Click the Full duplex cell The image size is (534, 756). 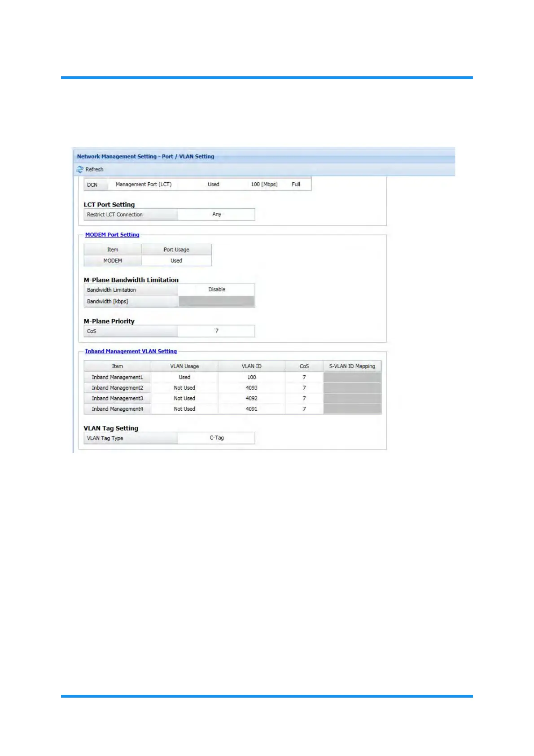point(296,185)
